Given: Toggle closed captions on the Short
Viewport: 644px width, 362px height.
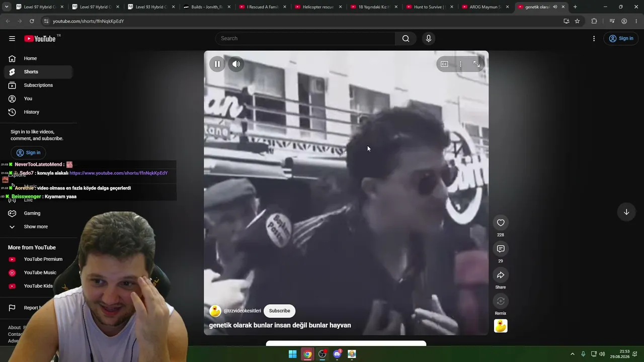Looking at the screenshot, I should click(444, 64).
